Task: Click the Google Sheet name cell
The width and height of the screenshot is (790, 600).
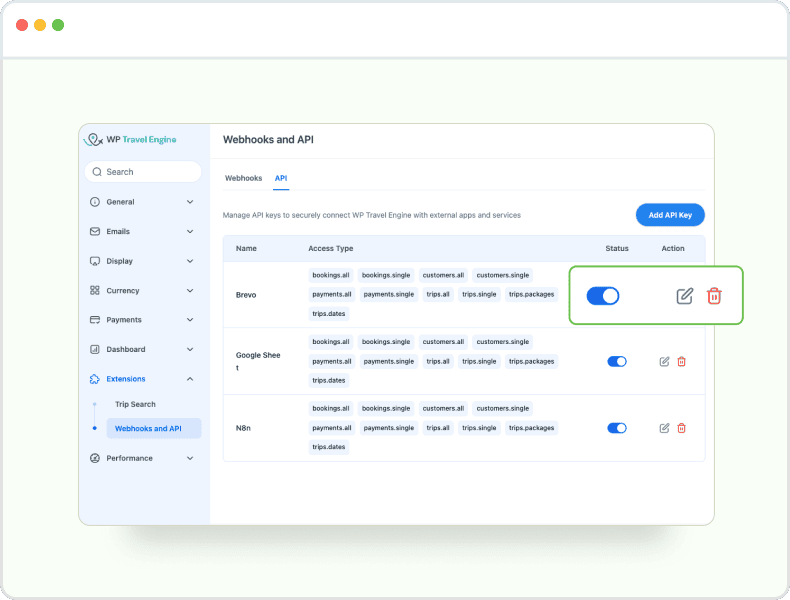Action: pos(258,361)
